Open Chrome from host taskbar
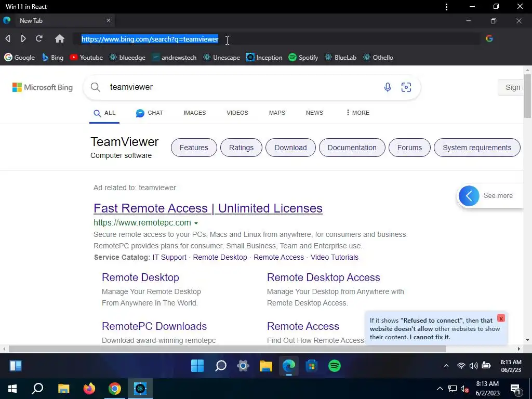This screenshot has height=399, width=532. coord(115,389)
